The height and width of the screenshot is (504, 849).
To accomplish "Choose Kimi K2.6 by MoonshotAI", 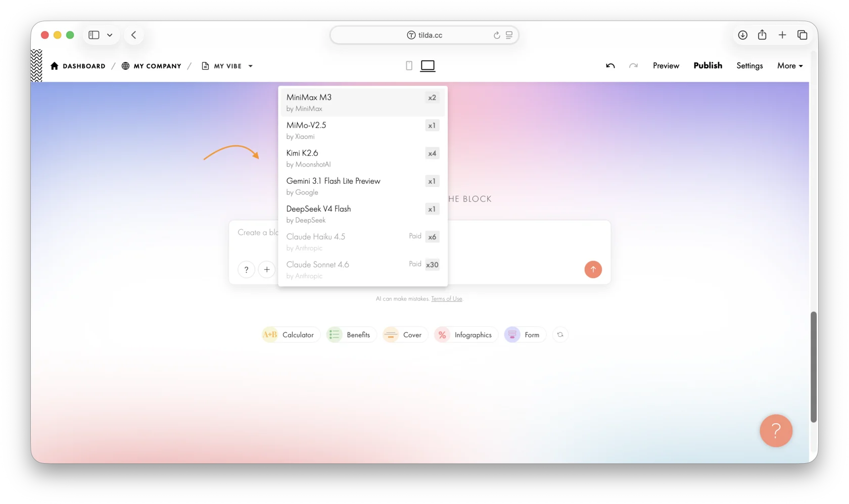I will pyautogui.click(x=363, y=158).
